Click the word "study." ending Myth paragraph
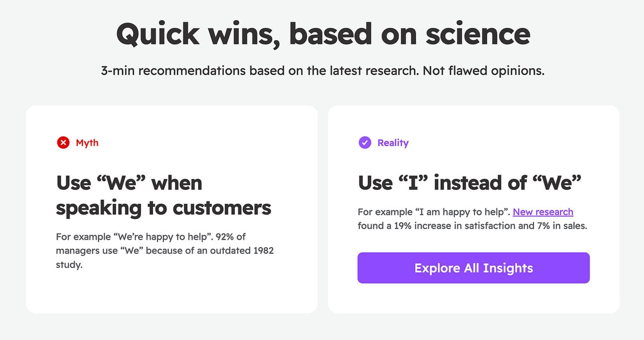The image size is (644, 340). (x=69, y=265)
